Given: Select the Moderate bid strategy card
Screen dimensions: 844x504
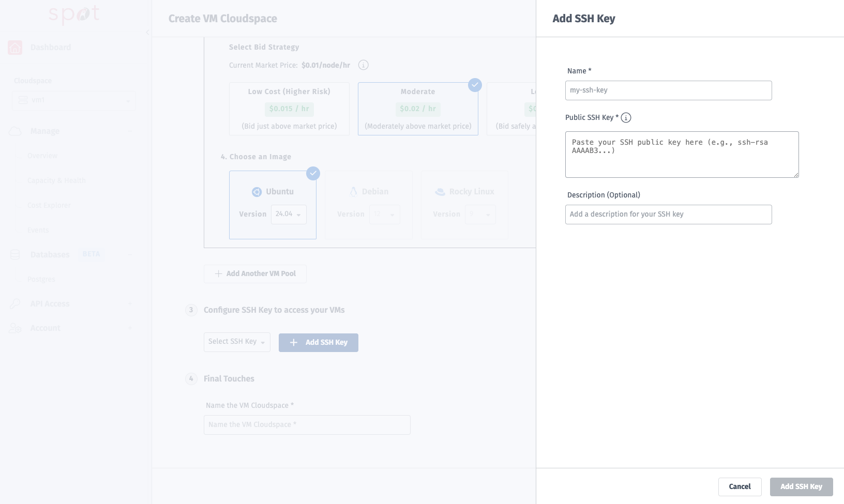Looking at the screenshot, I should click(418, 109).
